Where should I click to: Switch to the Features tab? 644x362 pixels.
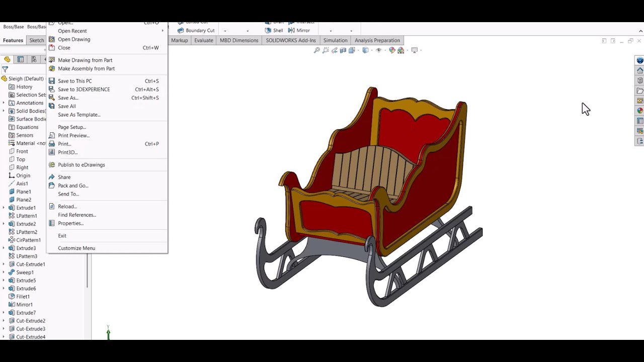click(x=13, y=40)
